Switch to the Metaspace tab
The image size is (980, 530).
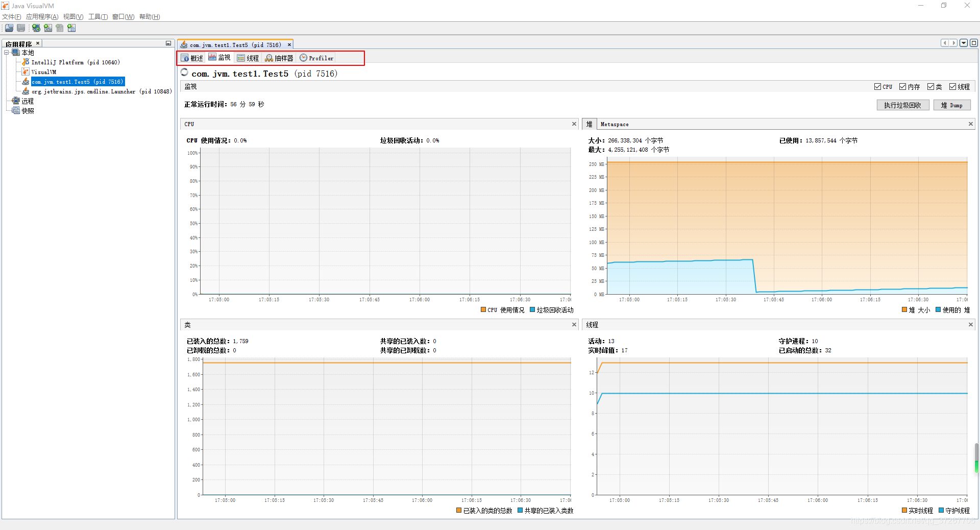pyautogui.click(x=614, y=124)
